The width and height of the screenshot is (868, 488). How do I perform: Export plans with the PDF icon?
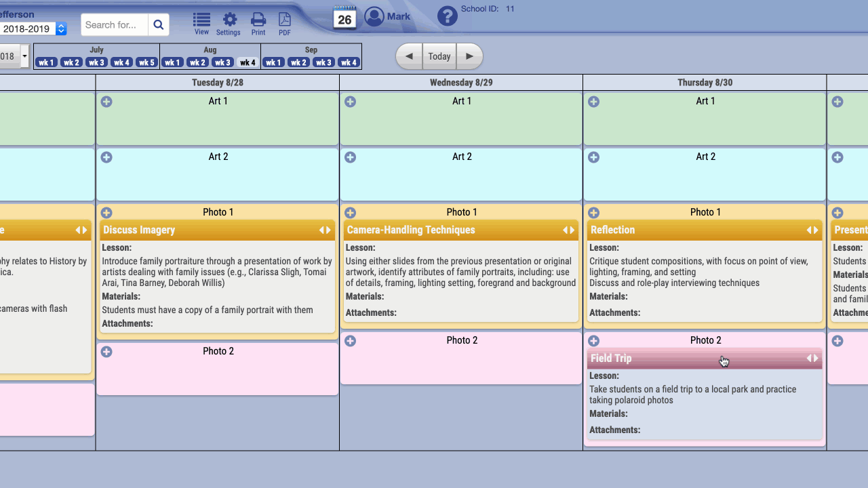click(285, 20)
